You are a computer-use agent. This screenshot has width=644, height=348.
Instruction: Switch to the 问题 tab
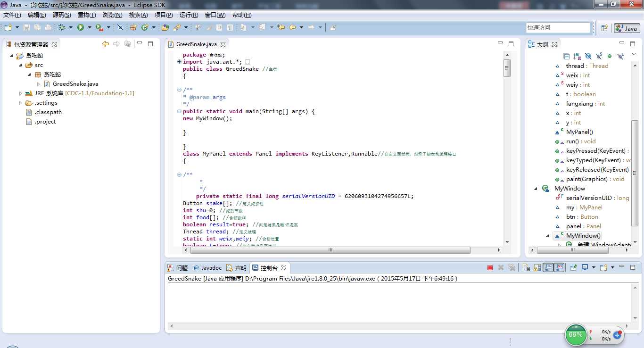(178, 267)
